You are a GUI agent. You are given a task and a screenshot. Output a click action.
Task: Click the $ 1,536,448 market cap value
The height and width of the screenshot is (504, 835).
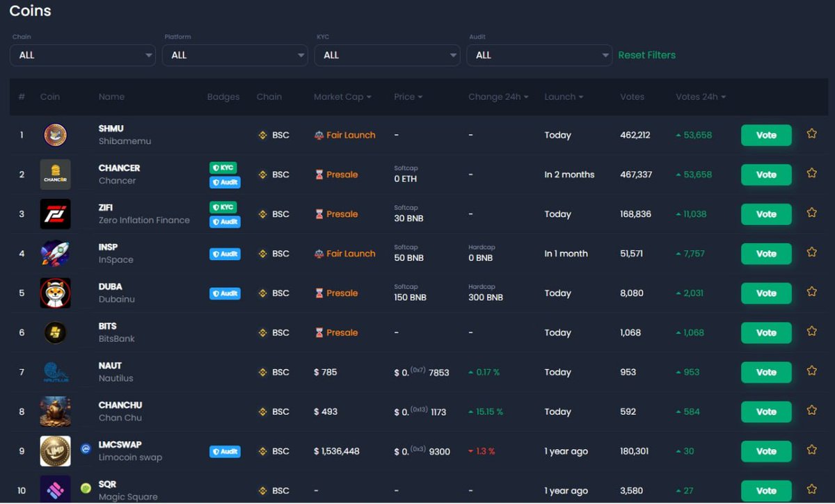[x=337, y=451]
